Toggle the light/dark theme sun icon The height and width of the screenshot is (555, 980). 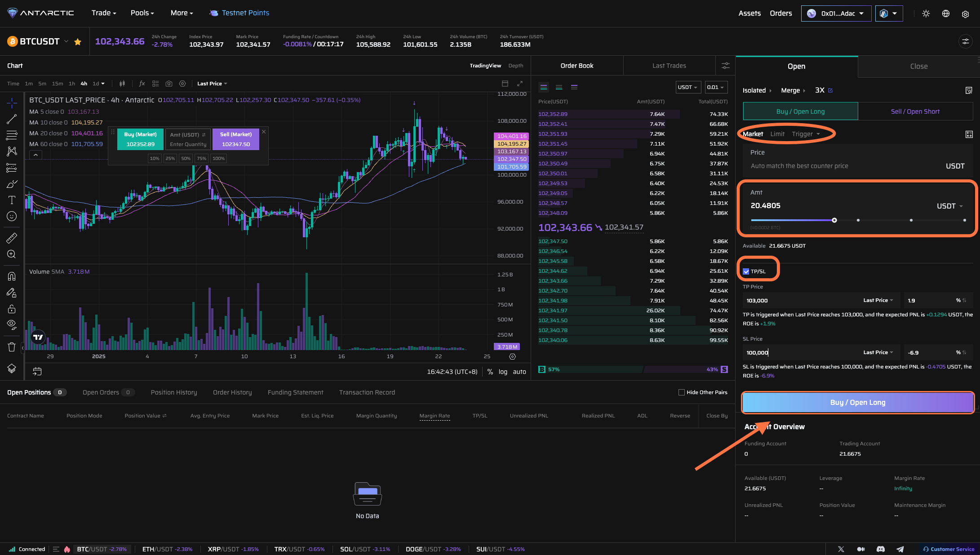[x=926, y=13]
